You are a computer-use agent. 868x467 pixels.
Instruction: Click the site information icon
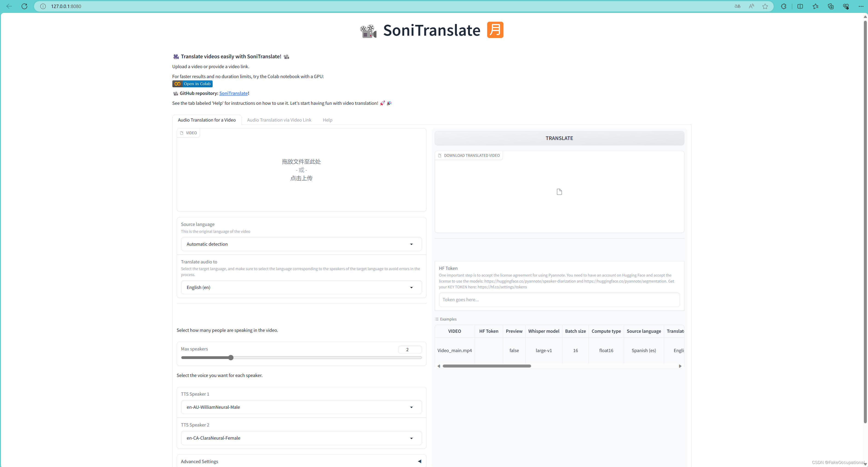tap(43, 6)
